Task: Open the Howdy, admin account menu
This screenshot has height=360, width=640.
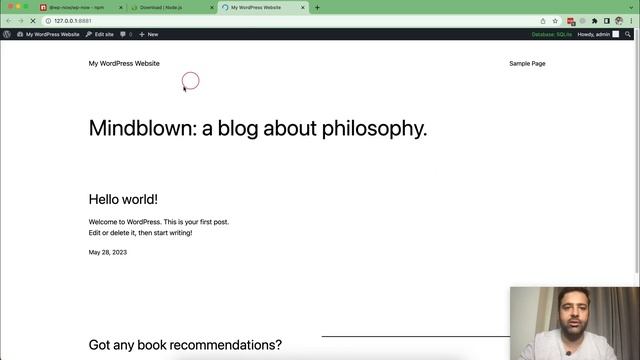Action: tap(598, 34)
